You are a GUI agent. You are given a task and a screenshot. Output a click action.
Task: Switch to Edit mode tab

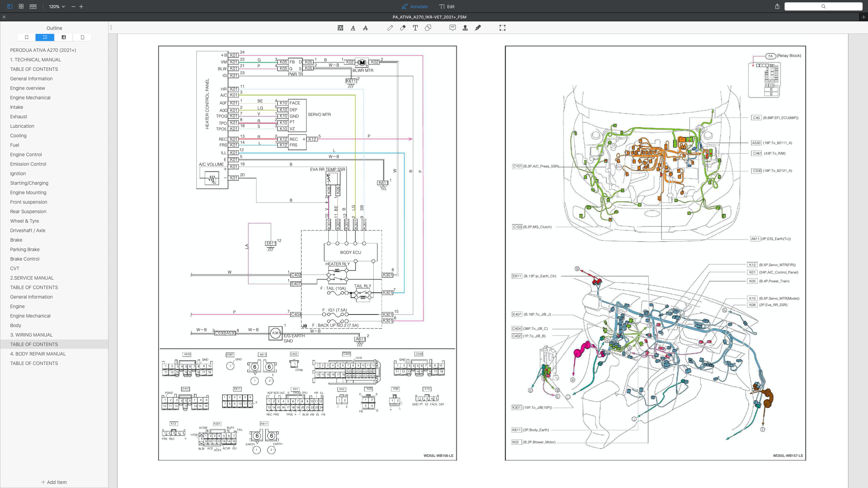[447, 6]
